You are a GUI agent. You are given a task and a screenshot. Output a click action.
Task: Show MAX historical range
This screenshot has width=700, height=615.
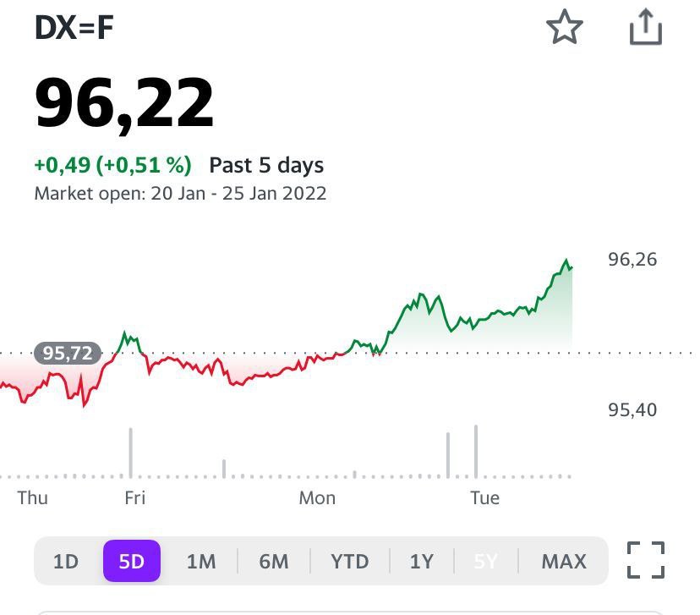pos(564,561)
